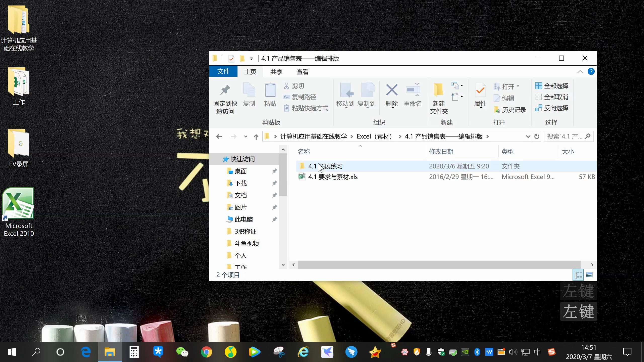Switch to the 查看 ribbon tab
Viewport: 644px width, 362px height.
click(303, 72)
